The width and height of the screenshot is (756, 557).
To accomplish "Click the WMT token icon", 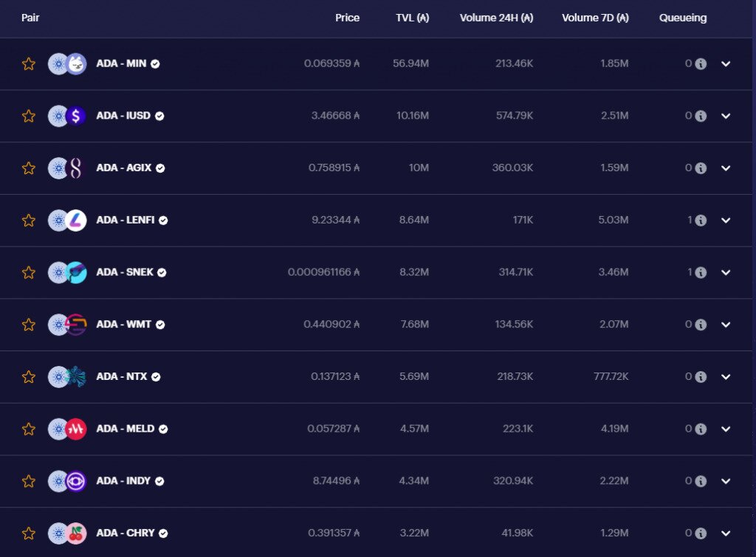I will point(75,324).
